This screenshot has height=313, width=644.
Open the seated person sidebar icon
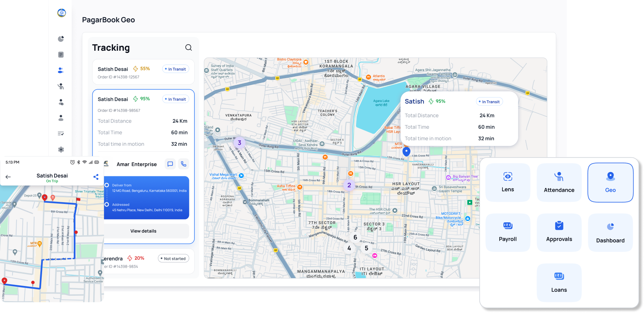61,86
